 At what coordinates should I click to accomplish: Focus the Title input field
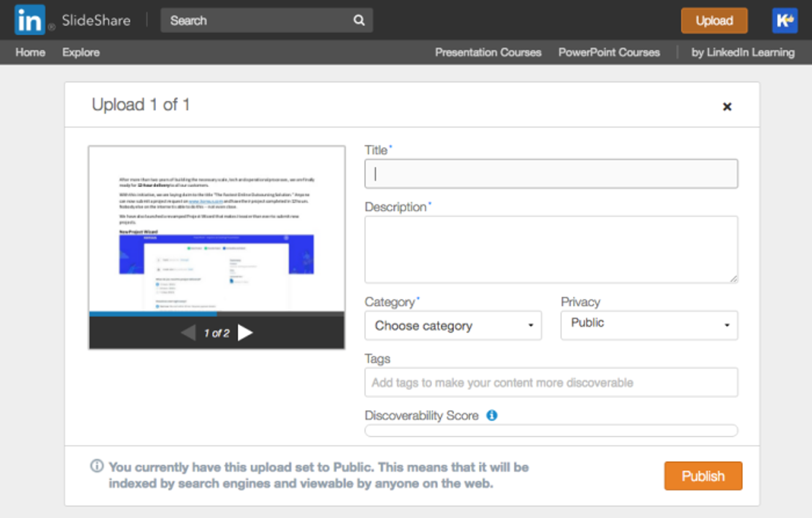pyautogui.click(x=551, y=174)
